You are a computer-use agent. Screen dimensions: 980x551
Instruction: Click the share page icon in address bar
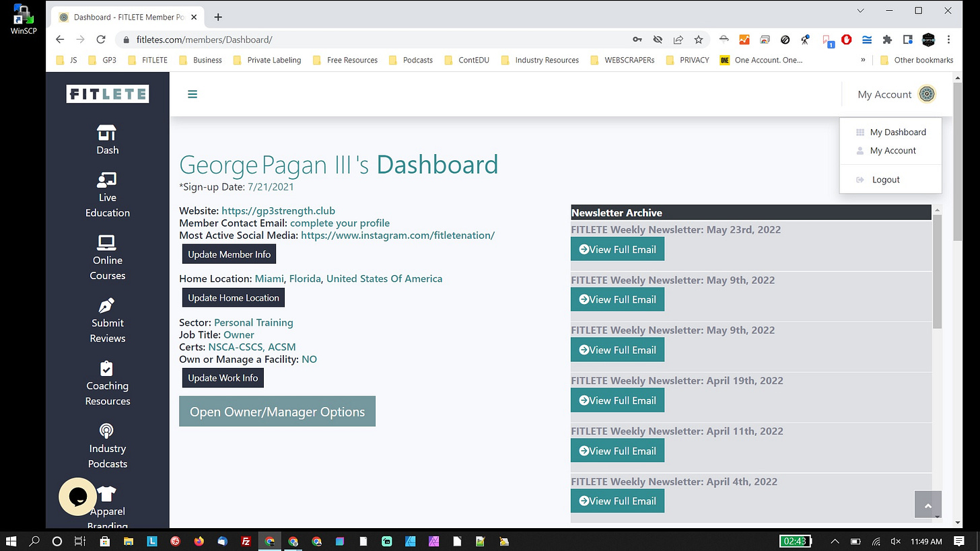point(678,40)
